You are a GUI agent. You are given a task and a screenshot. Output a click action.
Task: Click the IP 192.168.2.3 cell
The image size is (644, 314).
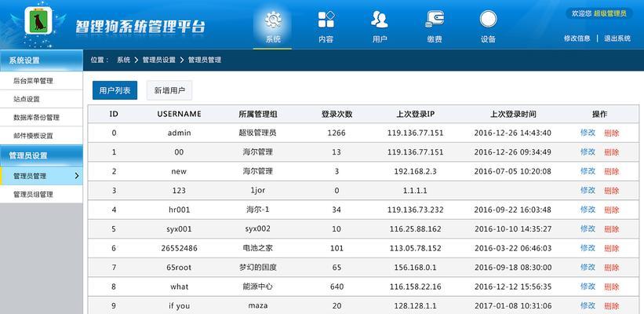[x=415, y=171]
